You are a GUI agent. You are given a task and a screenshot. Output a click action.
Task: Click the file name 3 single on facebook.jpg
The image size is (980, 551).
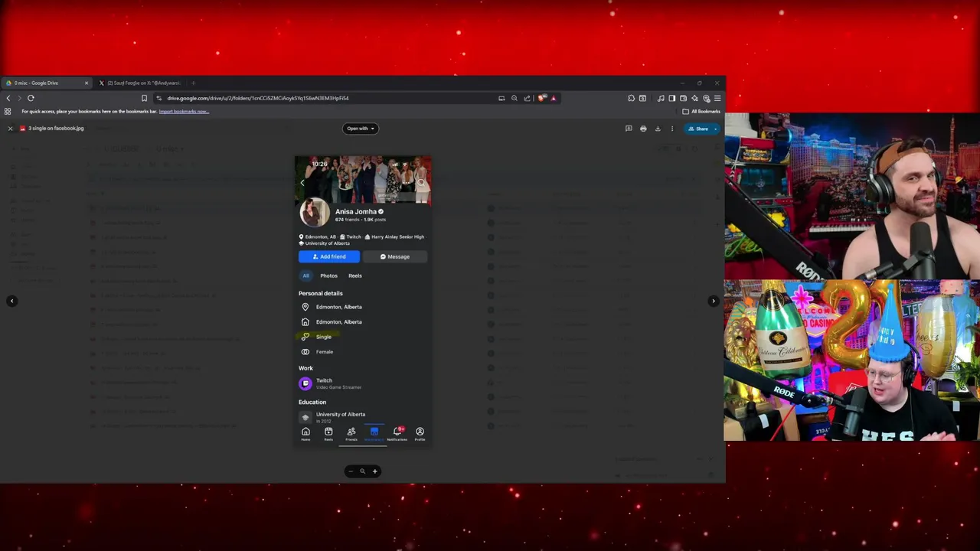pos(56,129)
